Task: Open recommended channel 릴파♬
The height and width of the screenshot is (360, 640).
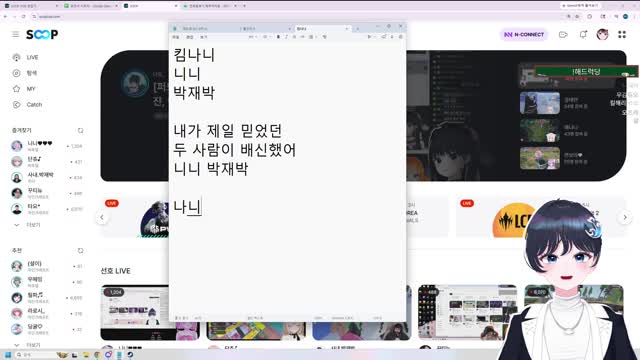Action: 47,298
